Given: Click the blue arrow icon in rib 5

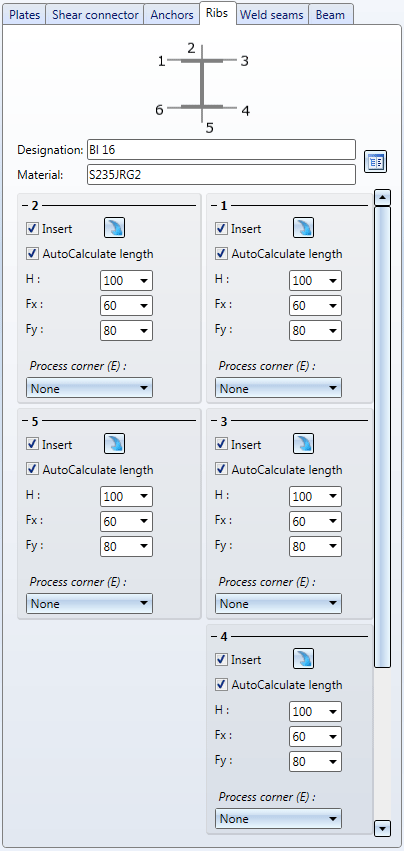Looking at the screenshot, I should 115,444.
